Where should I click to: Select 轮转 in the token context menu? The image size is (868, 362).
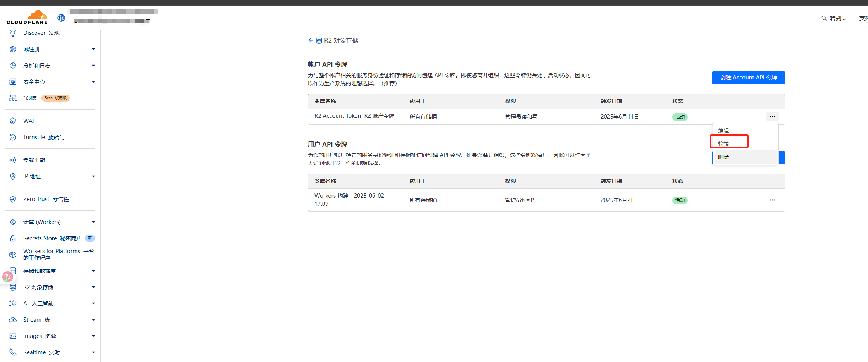tap(723, 144)
